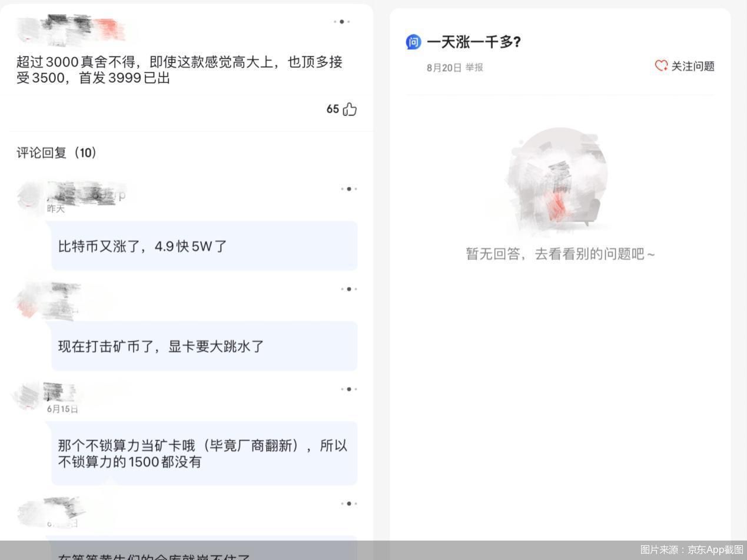Click the blue 问 question badge icon

[x=414, y=41]
